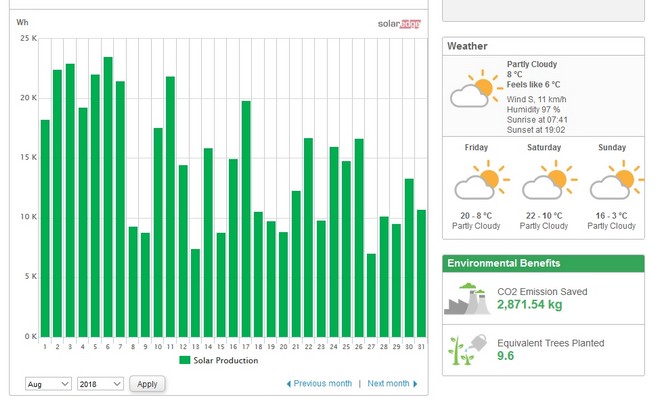
Task: Toggle the Solar Production legend entry
Action: coord(218,360)
